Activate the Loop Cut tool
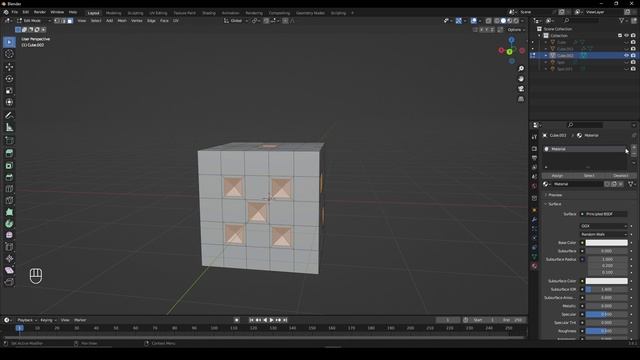 tap(9, 189)
